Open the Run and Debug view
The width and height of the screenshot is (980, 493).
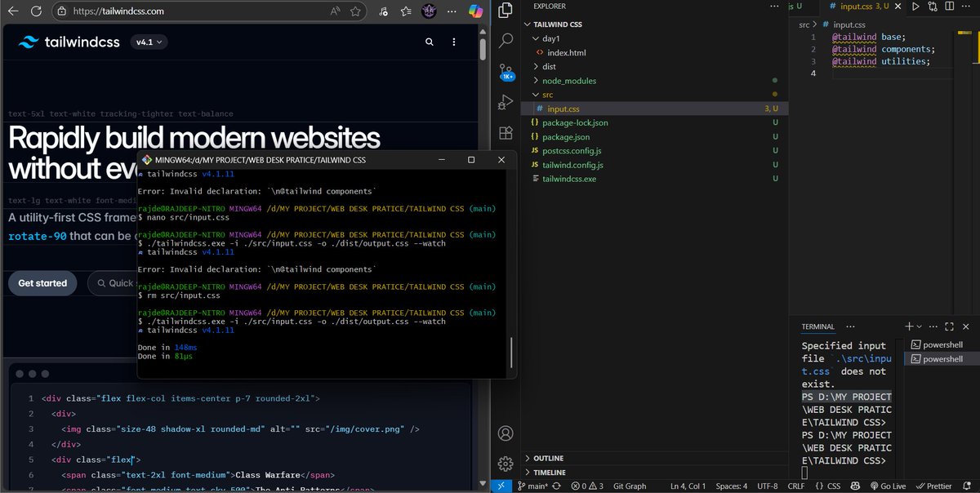[506, 101]
